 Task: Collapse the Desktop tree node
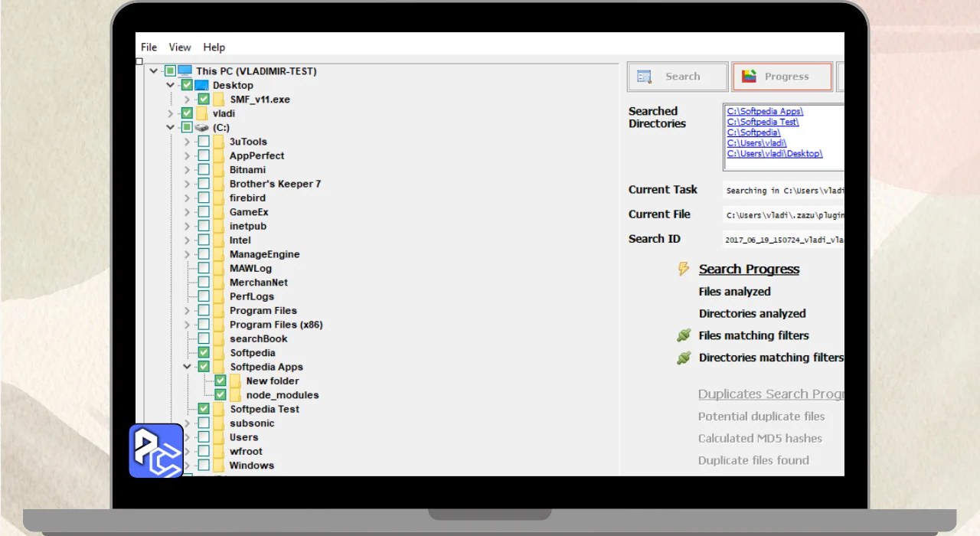click(171, 85)
